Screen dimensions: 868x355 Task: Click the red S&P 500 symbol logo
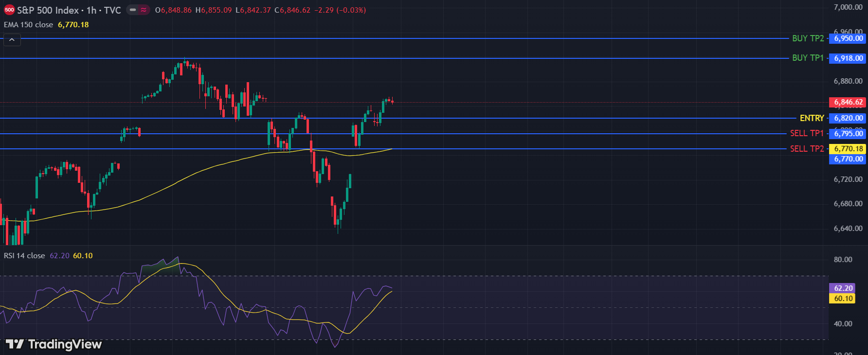[x=9, y=10]
